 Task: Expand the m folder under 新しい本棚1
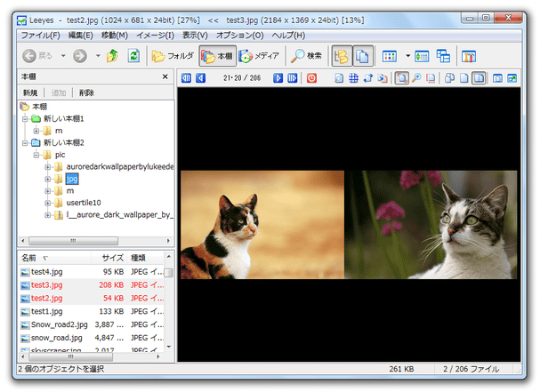[x=36, y=131]
